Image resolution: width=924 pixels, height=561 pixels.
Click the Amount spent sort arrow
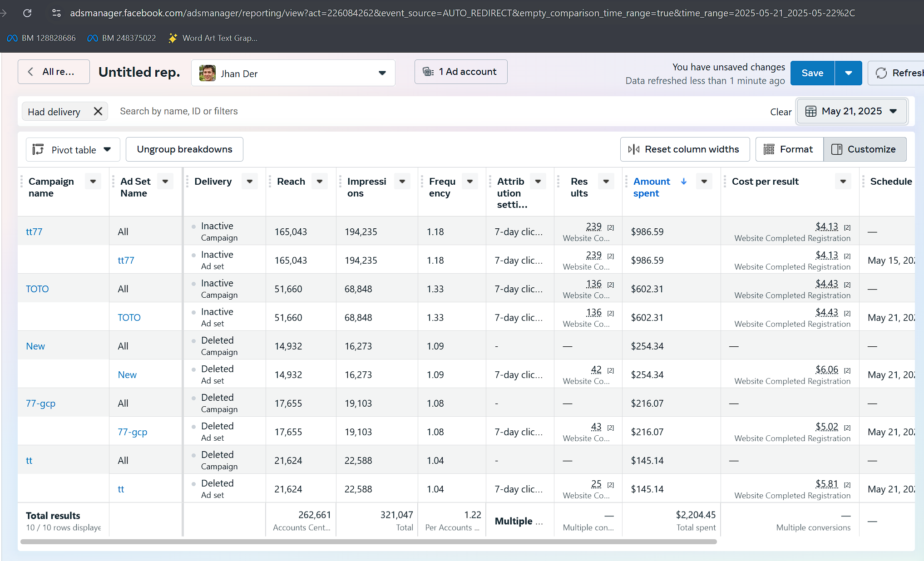(684, 182)
